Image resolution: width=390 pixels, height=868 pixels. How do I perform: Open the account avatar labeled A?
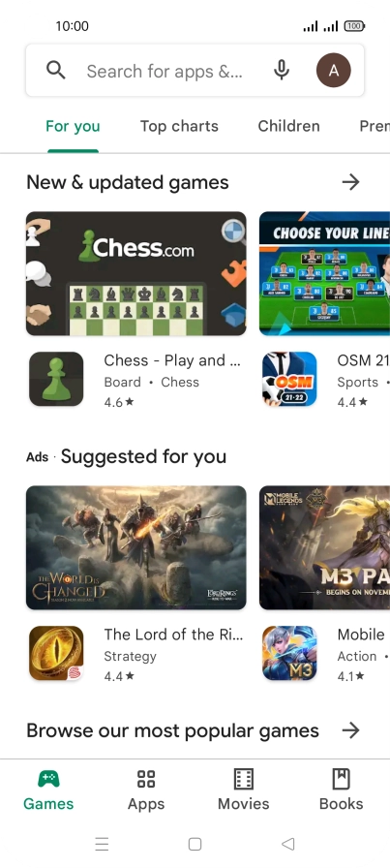click(333, 71)
